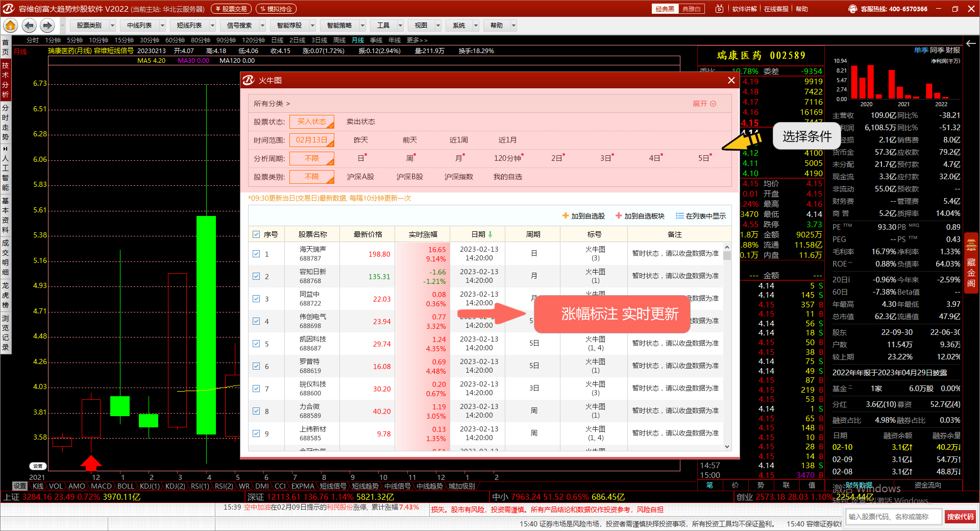Click 资金流向 tab at bottom right
This screenshot has width=980, height=531.
click(927, 485)
